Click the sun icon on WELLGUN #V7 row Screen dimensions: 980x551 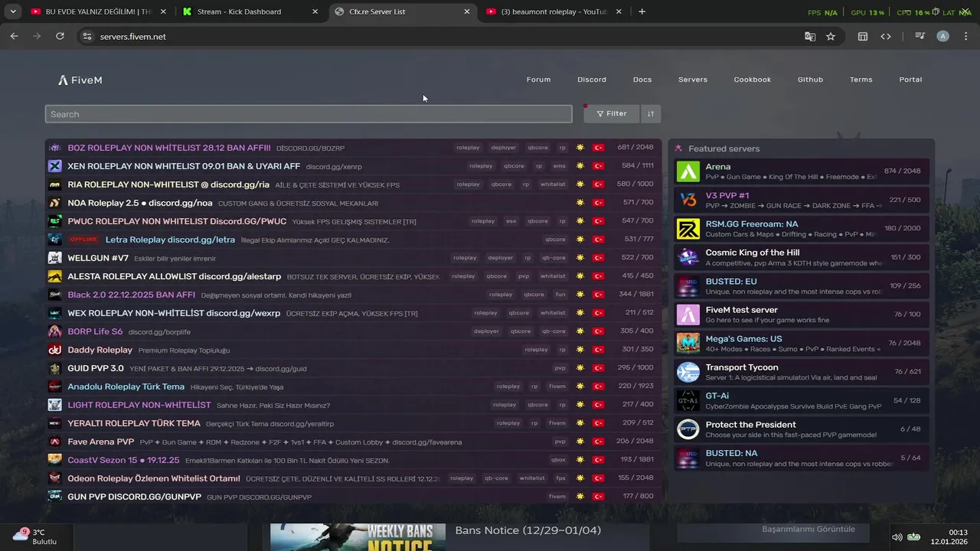click(580, 258)
